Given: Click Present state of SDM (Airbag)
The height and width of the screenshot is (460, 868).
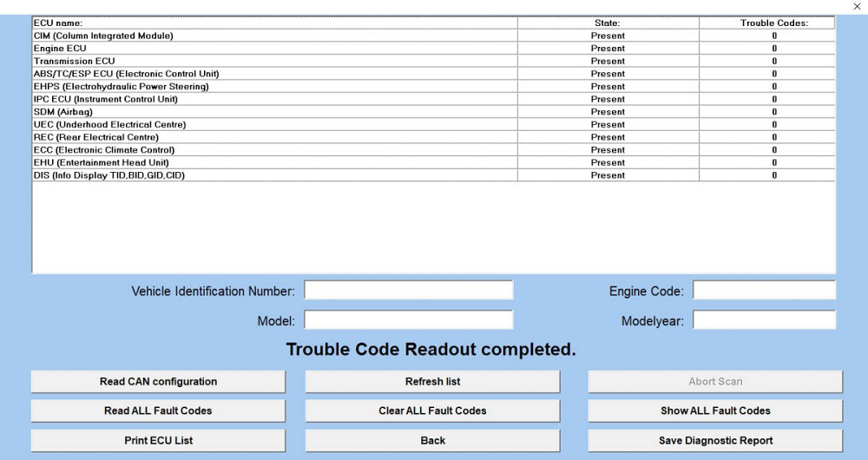Looking at the screenshot, I should point(608,112).
